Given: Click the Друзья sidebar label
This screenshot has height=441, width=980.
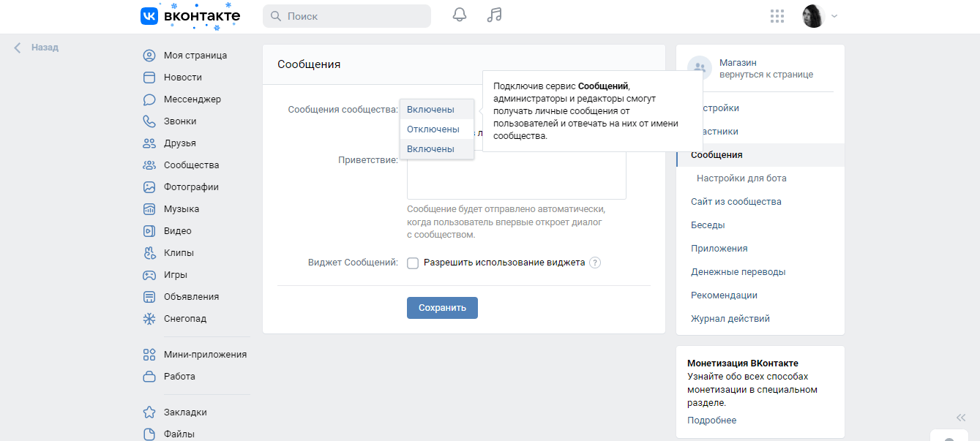Looking at the screenshot, I should point(180,143).
